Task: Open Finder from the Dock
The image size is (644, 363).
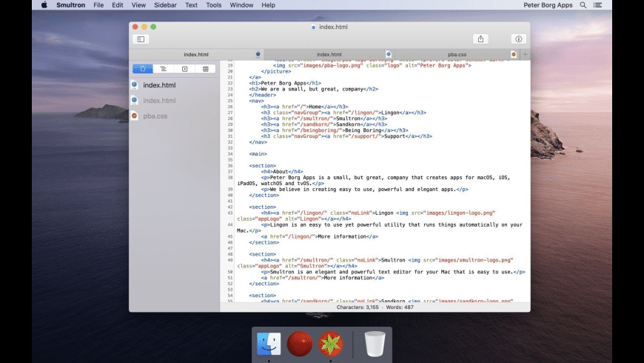Action: tap(269, 344)
